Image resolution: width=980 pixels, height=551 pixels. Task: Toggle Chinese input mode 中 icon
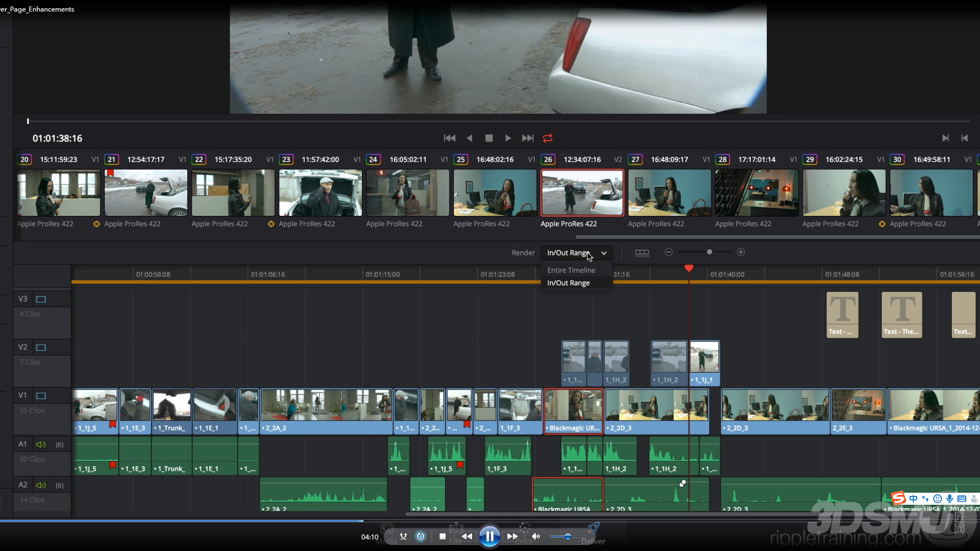pyautogui.click(x=913, y=499)
